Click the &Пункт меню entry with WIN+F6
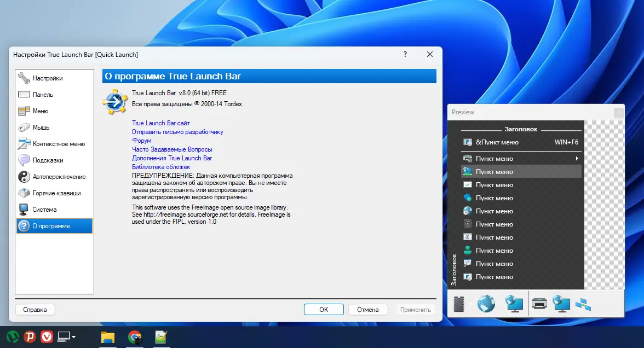The height and width of the screenshot is (348, 644). [521, 142]
